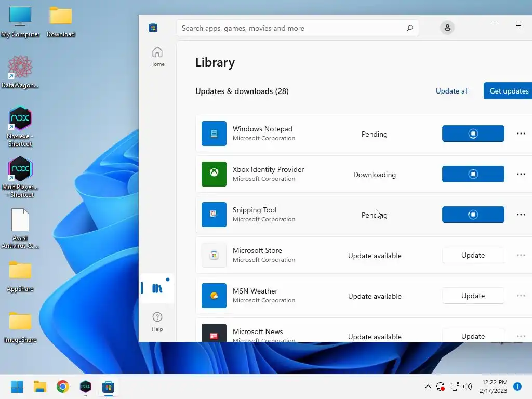Open more options for Microsoft Store row
Image resolution: width=532 pixels, height=399 pixels.
[521, 255]
